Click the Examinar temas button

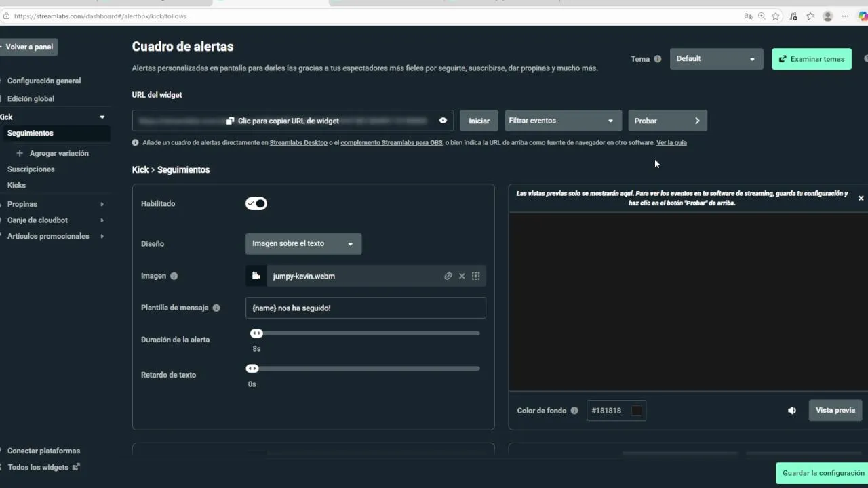tap(812, 59)
